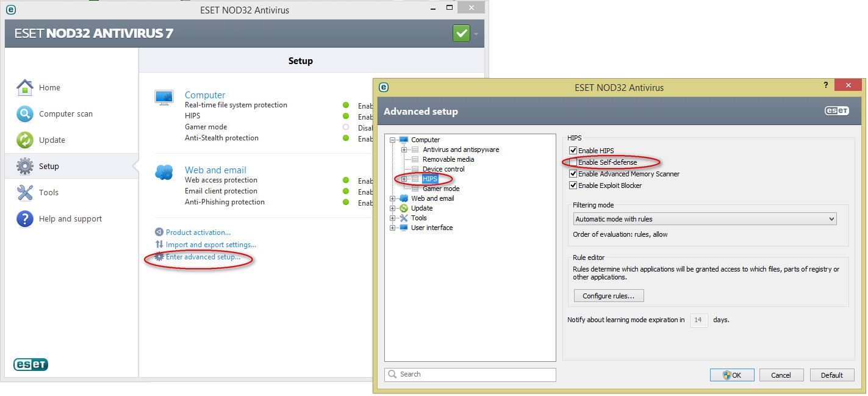Open the dropdown arrow beside status checkmark
This screenshot has height=396, width=868.
[476, 34]
